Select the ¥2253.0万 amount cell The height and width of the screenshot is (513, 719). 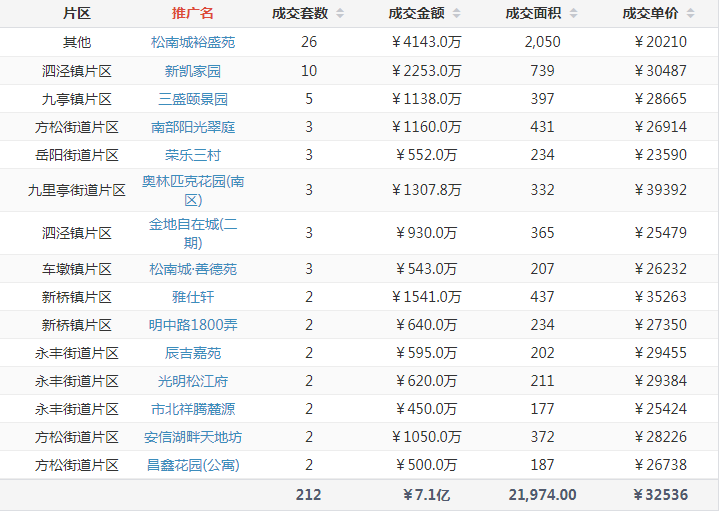pos(426,71)
